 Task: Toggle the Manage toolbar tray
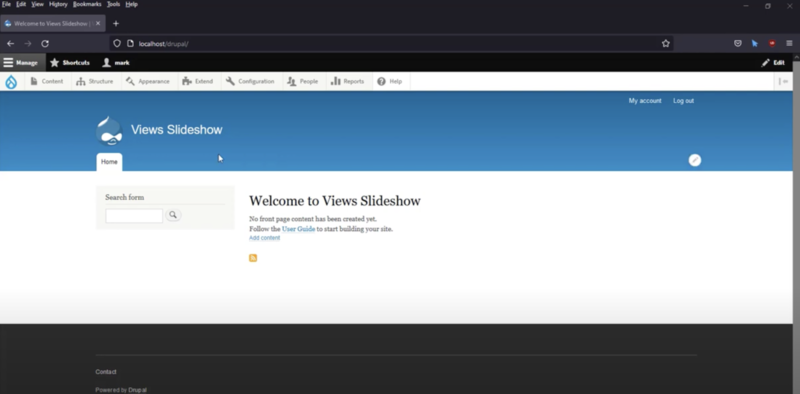click(x=21, y=63)
